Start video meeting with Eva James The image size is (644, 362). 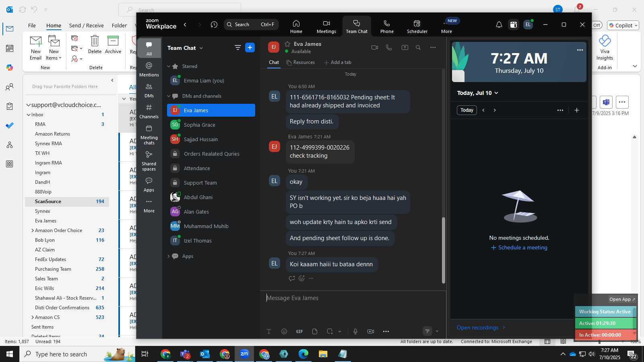coord(375,47)
